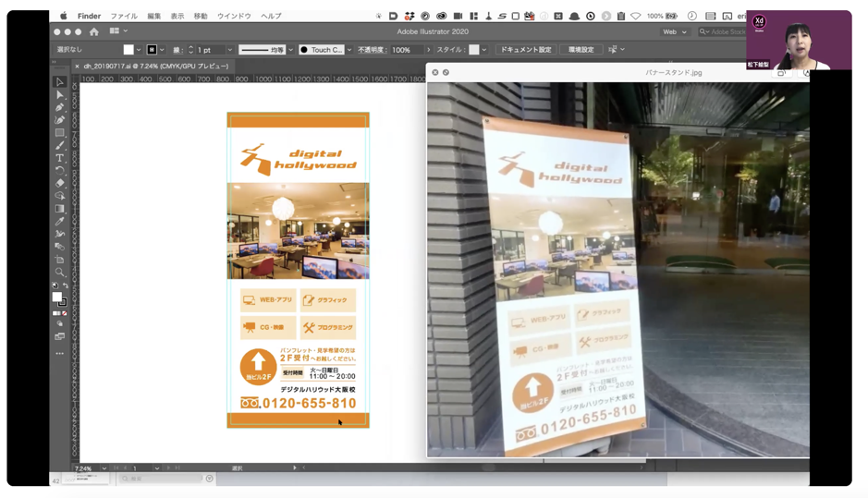
Task: Select the Paintbrush tool
Action: tap(60, 146)
